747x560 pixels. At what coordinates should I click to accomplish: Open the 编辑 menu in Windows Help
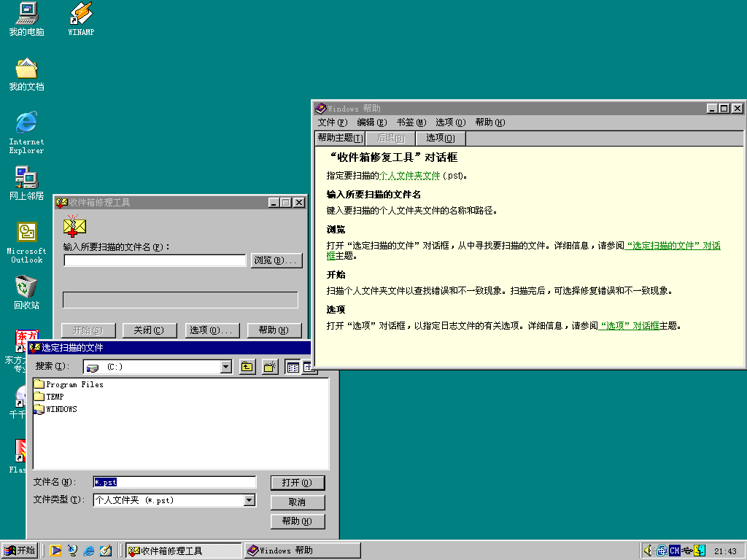coord(371,122)
